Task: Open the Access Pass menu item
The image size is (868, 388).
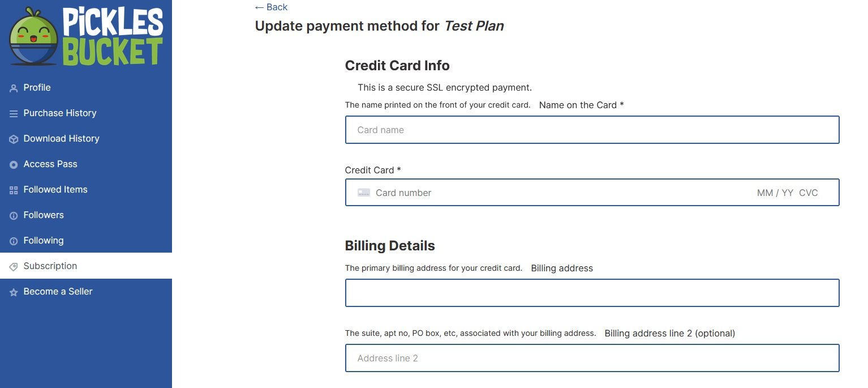Action: [50, 164]
